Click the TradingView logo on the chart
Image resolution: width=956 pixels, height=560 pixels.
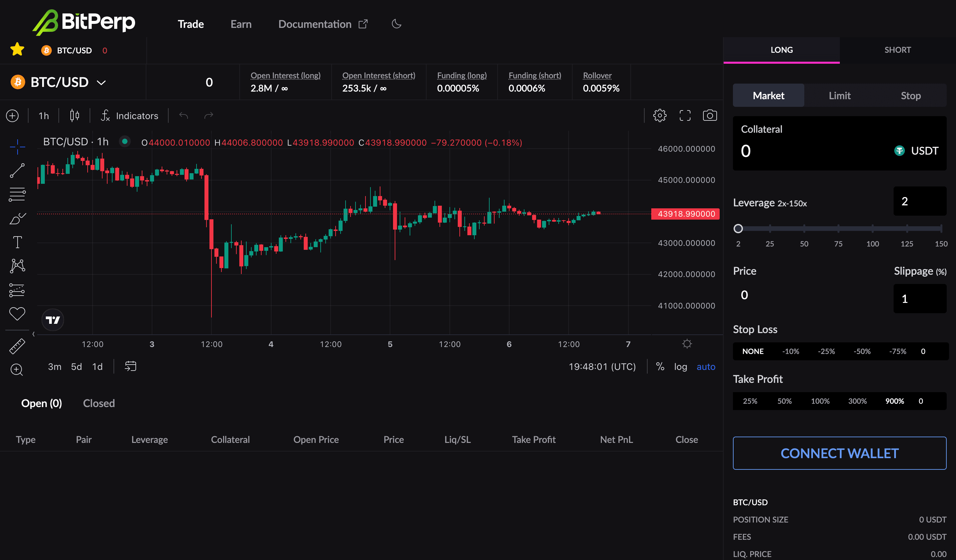click(53, 320)
